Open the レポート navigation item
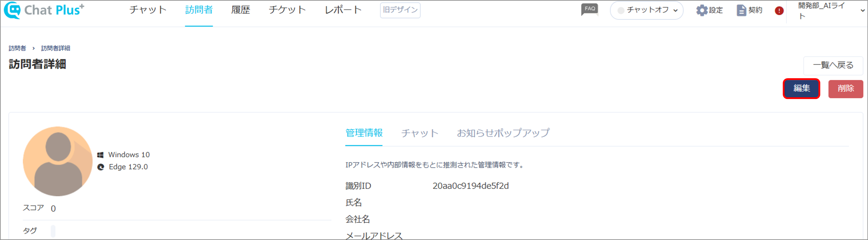Screen dimensions: 868x240 coord(343,10)
